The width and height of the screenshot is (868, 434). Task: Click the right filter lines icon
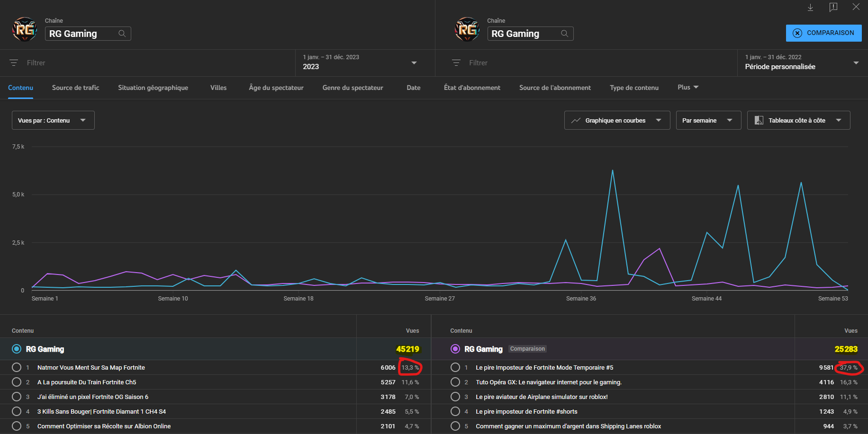click(456, 63)
